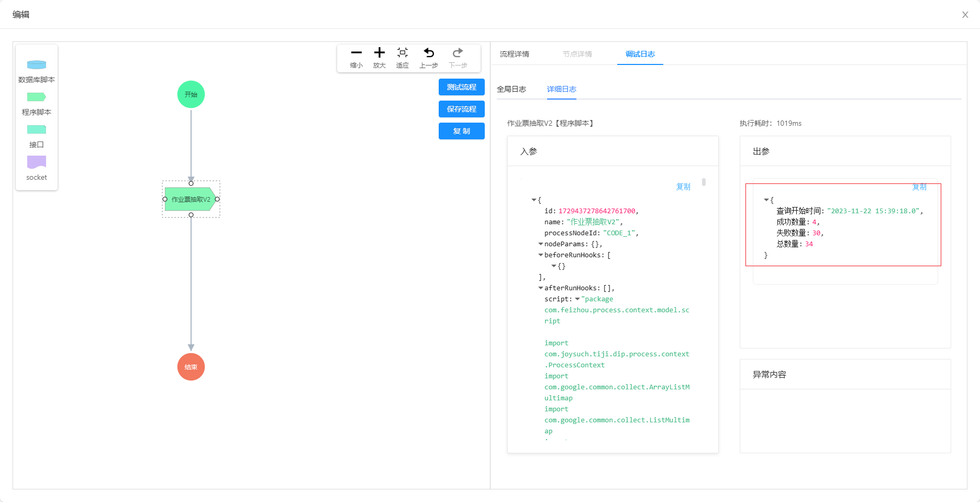Select the 接口 node shape icon
980x502 pixels.
click(37, 129)
